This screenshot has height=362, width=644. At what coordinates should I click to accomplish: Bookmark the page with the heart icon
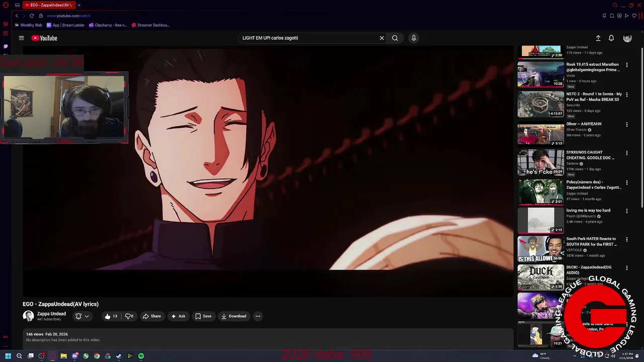click(x=634, y=16)
